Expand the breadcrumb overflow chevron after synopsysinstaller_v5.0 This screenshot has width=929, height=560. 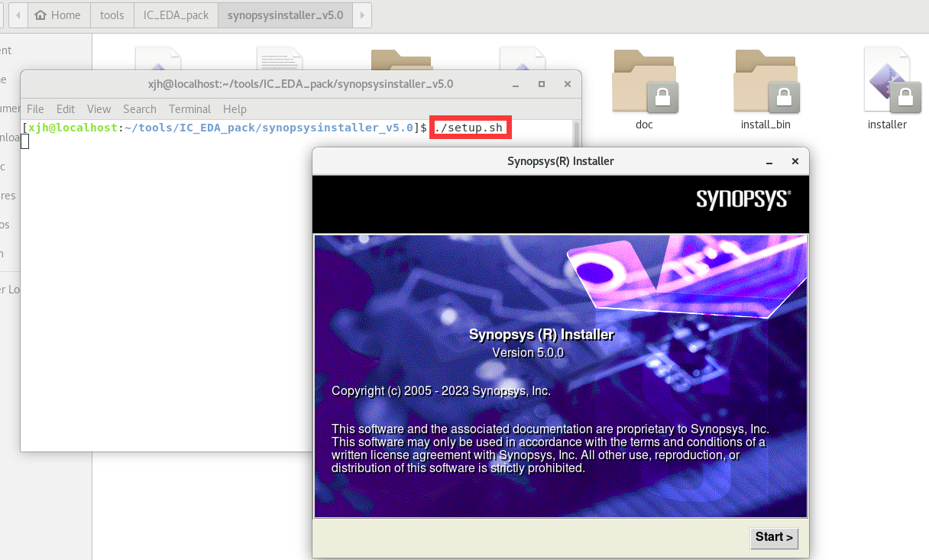pos(361,15)
